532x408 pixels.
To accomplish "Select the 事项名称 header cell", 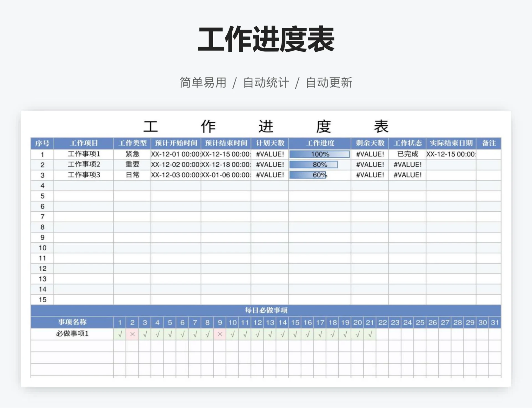I will coord(73,323).
